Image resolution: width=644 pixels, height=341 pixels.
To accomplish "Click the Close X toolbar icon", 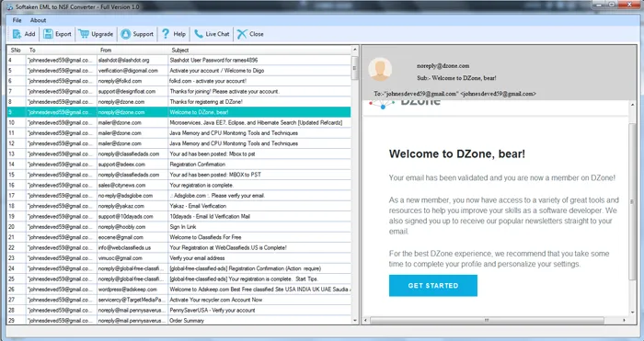I will coord(242,34).
